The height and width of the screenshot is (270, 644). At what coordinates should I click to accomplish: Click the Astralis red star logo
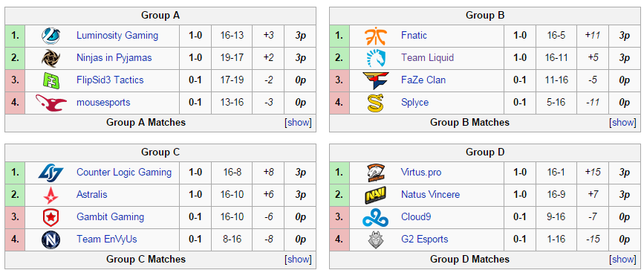pyautogui.click(x=51, y=195)
